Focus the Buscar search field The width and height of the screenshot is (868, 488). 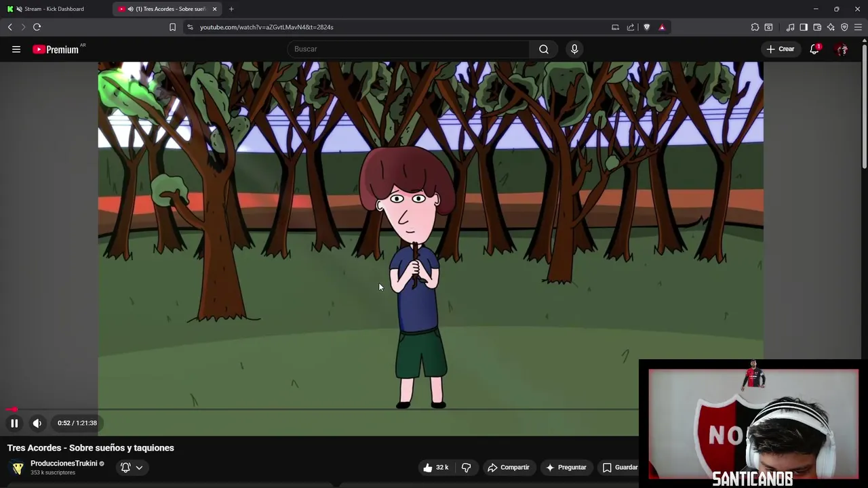[x=409, y=49]
